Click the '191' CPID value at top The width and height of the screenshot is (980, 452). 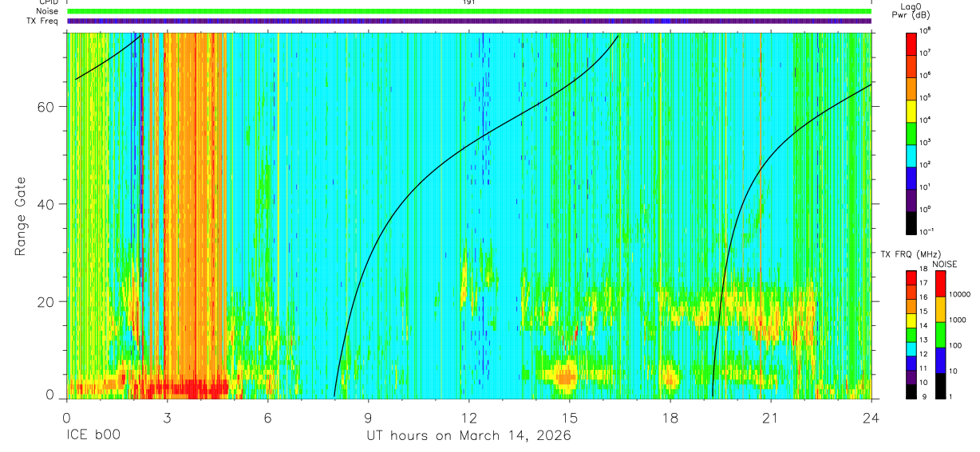pos(469,2)
